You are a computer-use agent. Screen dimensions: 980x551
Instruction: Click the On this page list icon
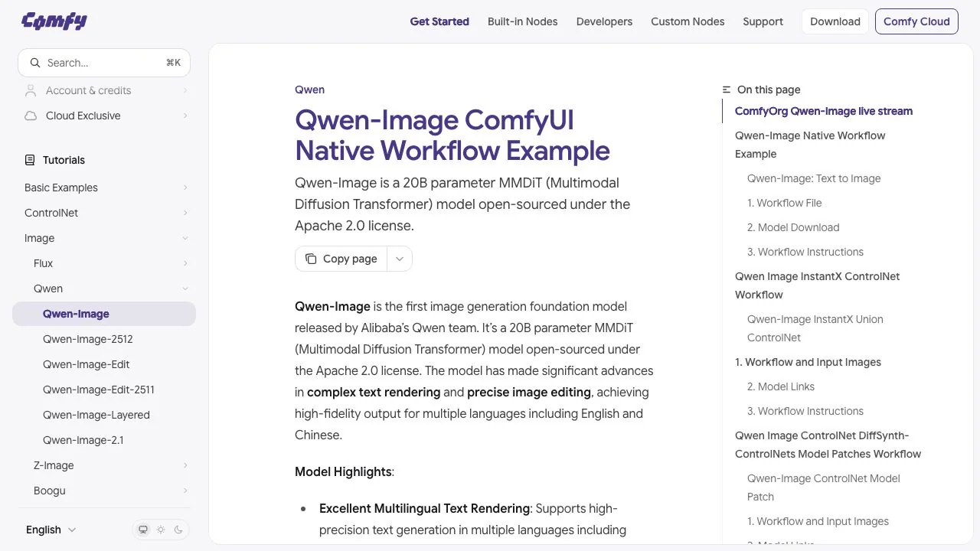coord(727,90)
